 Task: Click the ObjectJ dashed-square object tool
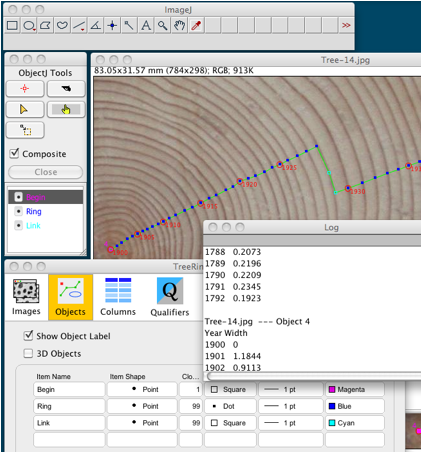[25, 130]
